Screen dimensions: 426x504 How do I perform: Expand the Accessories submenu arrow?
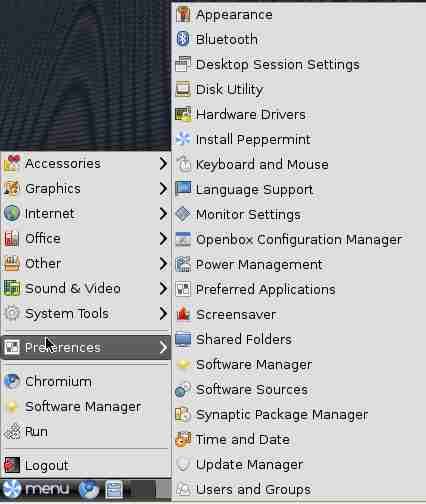click(163, 163)
